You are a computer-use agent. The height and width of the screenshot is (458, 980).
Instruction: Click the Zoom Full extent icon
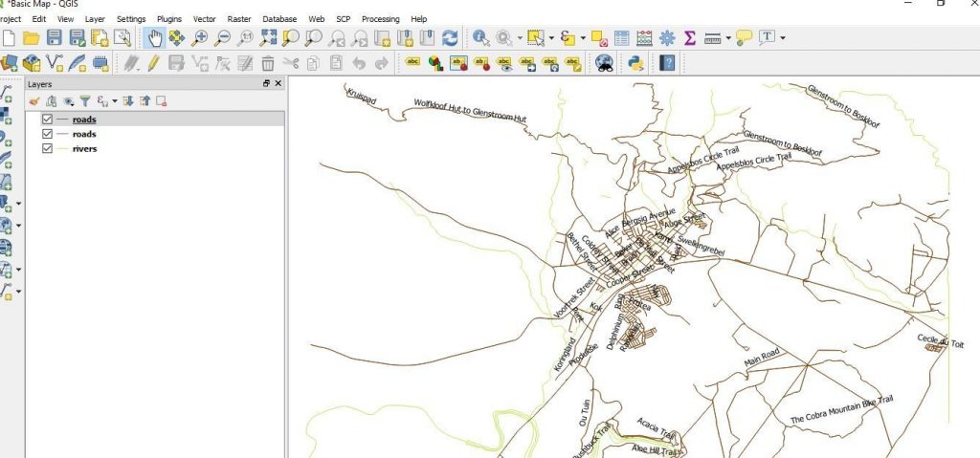(x=268, y=38)
